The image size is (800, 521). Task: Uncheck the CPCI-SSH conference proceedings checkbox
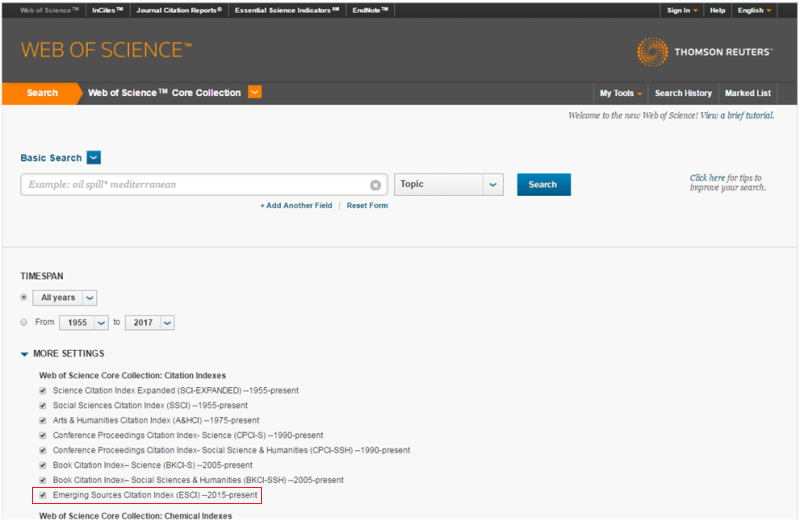point(43,451)
